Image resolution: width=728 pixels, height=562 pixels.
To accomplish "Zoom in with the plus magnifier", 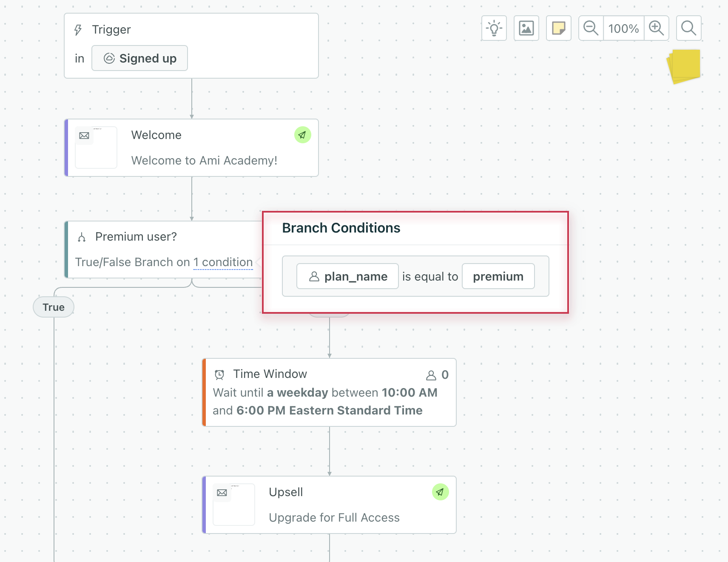I will click(657, 28).
